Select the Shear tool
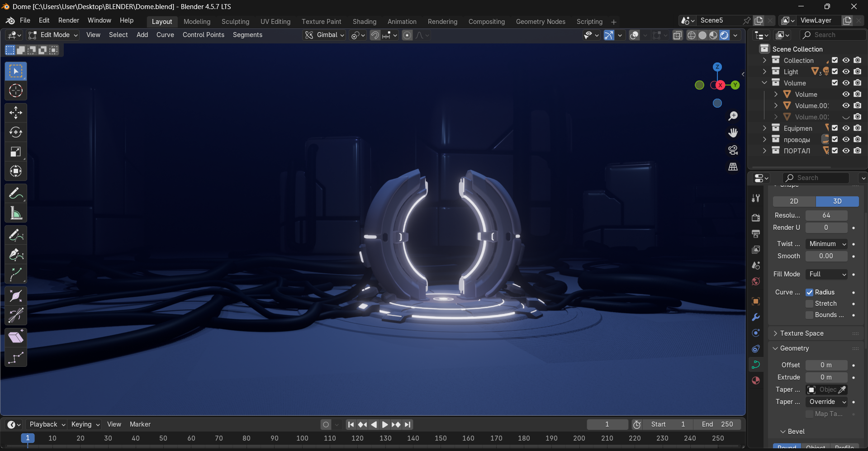Viewport: 868px width, 451px height. (x=16, y=337)
